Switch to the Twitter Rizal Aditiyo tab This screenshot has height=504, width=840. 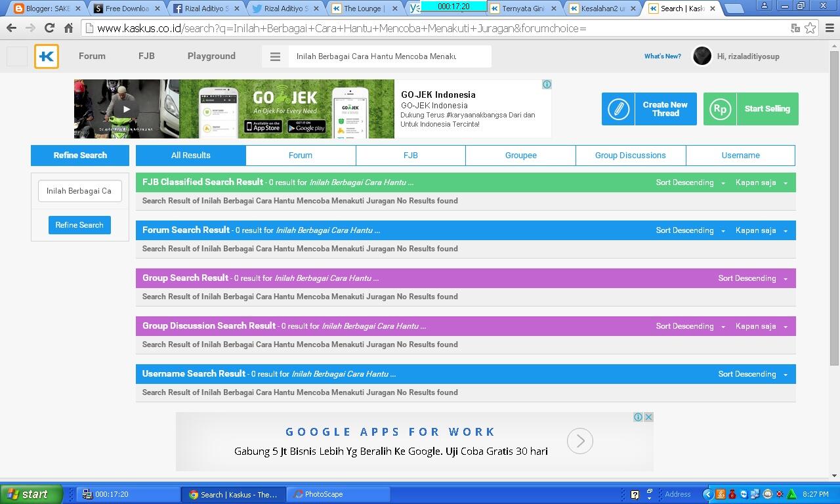click(x=285, y=9)
